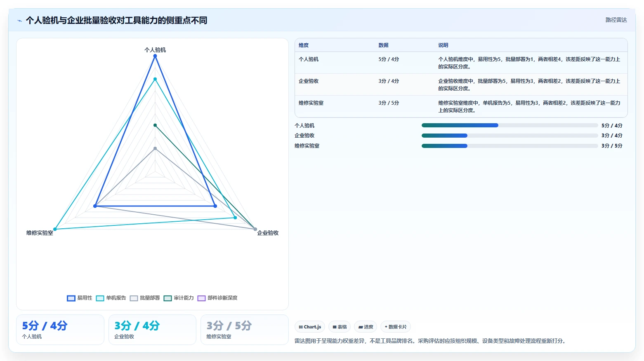
Task: Select the 维修实验室 progress bar
Action: [510, 146]
